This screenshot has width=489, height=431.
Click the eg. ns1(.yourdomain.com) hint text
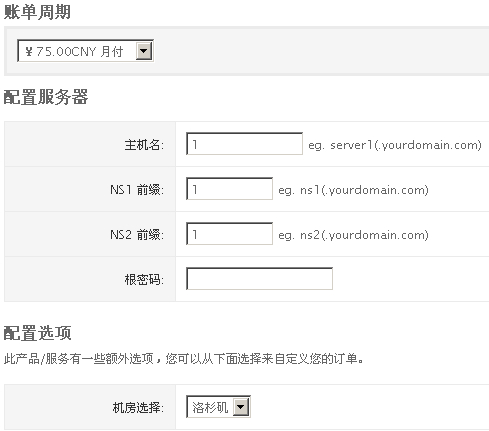(353, 190)
